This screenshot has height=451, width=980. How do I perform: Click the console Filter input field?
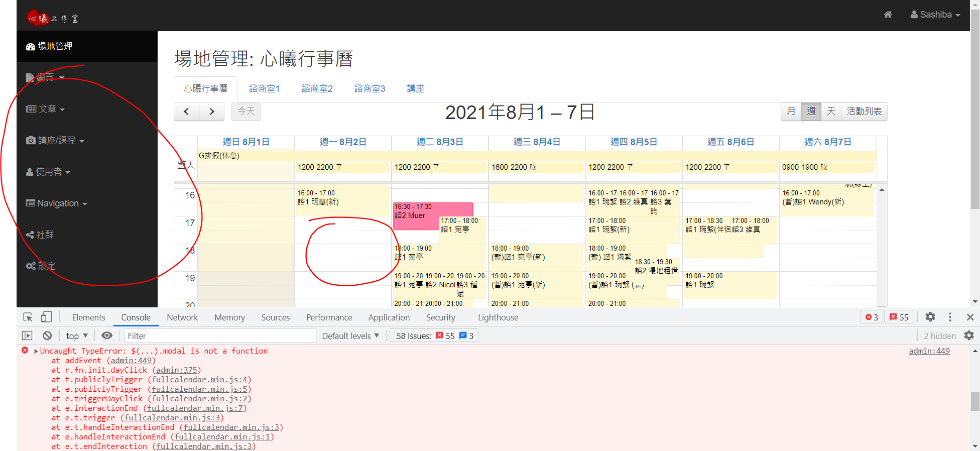tap(219, 336)
